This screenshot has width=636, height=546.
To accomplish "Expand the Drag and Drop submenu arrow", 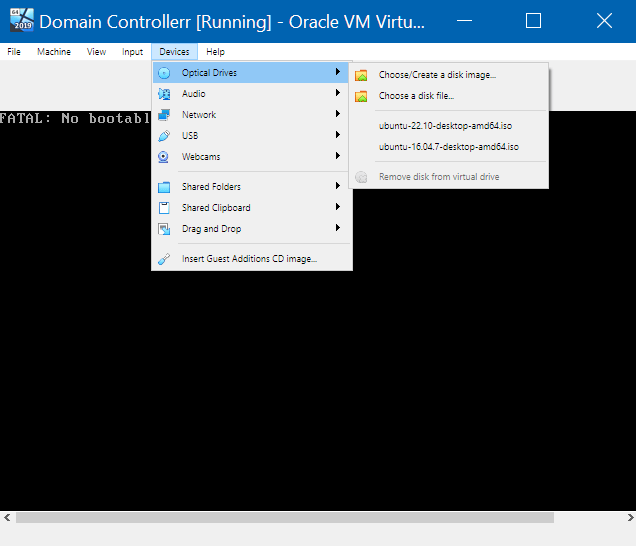I will coord(337,228).
